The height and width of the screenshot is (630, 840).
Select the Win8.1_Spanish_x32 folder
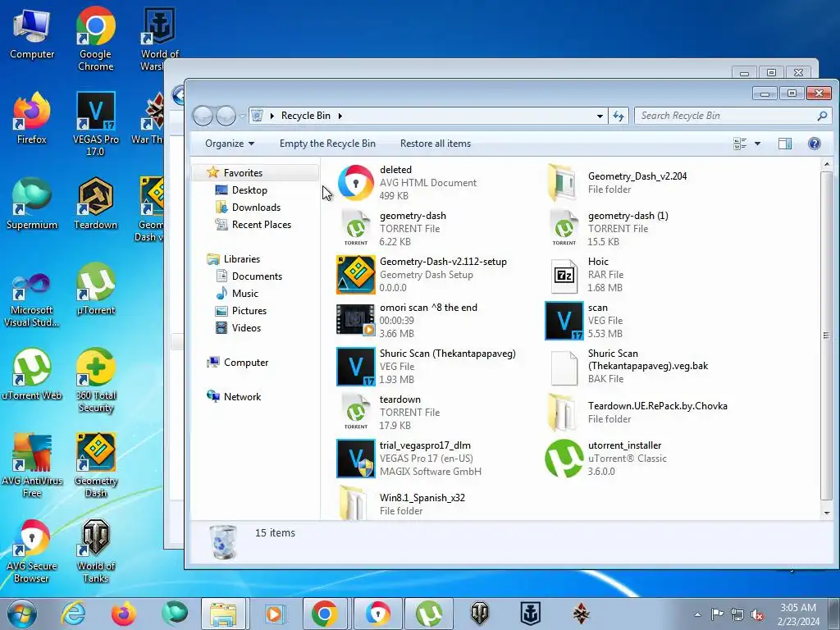pos(400,503)
